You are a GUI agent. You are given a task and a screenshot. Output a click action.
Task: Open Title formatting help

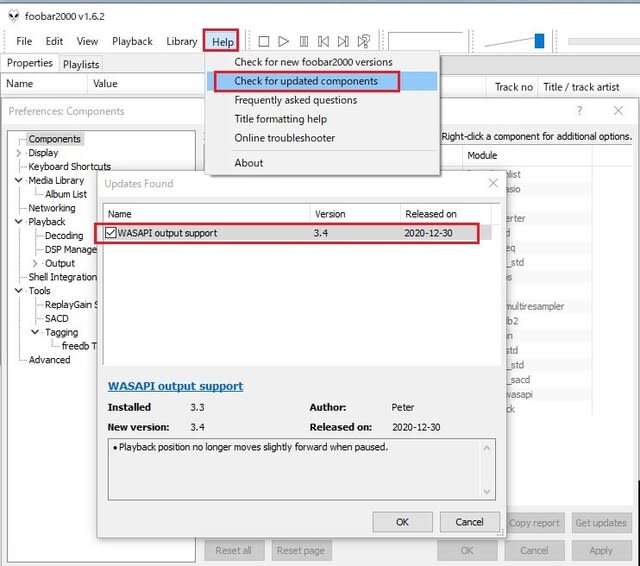click(x=280, y=119)
